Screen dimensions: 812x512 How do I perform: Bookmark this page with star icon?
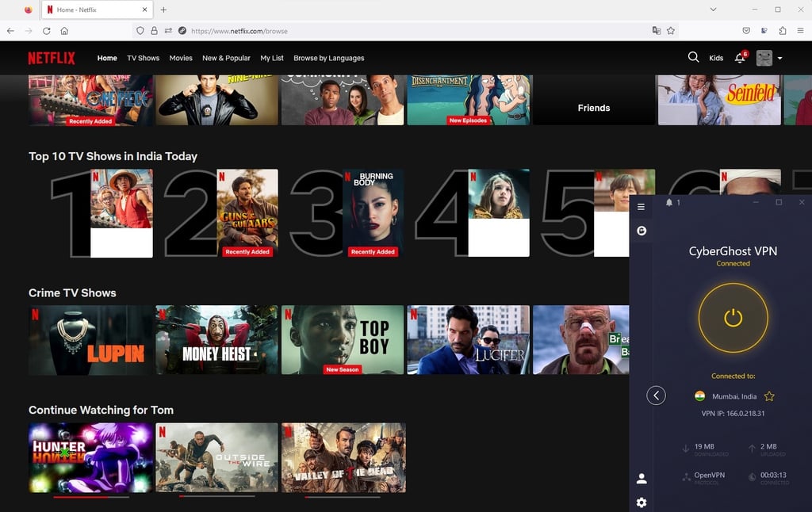671,31
